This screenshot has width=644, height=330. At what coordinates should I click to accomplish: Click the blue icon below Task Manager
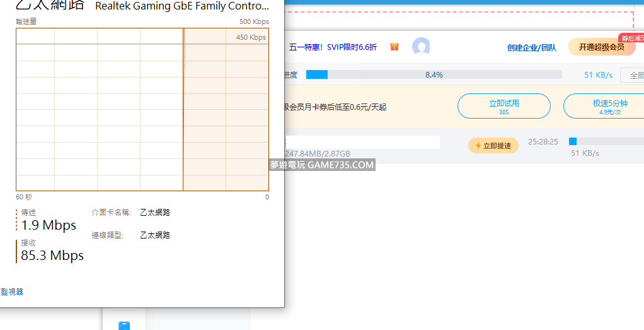click(x=124, y=326)
